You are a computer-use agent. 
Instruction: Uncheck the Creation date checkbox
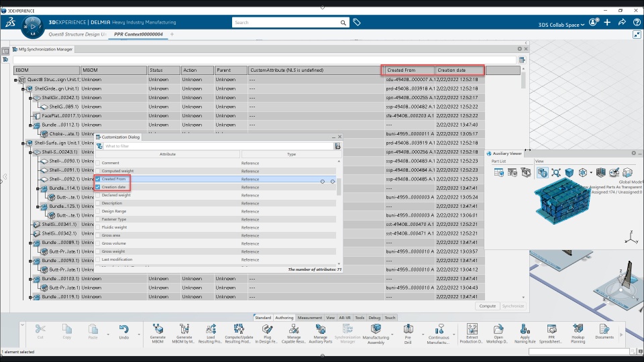pos(98,187)
